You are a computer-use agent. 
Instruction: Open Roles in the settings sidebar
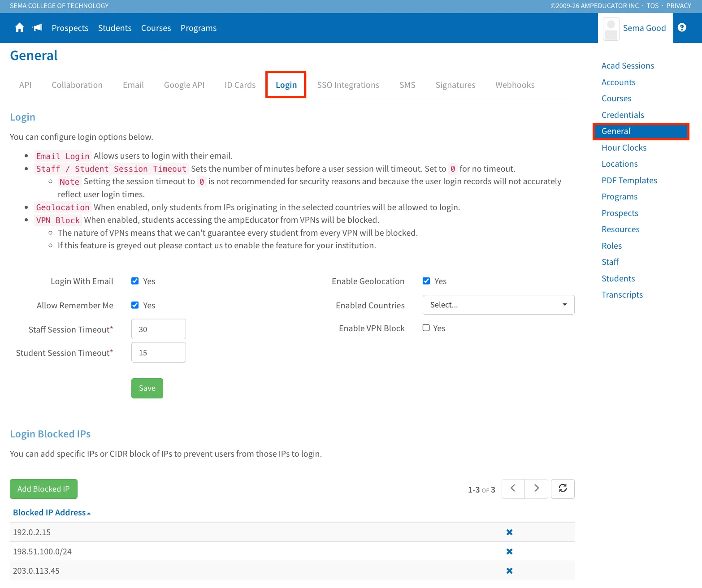pos(611,246)
